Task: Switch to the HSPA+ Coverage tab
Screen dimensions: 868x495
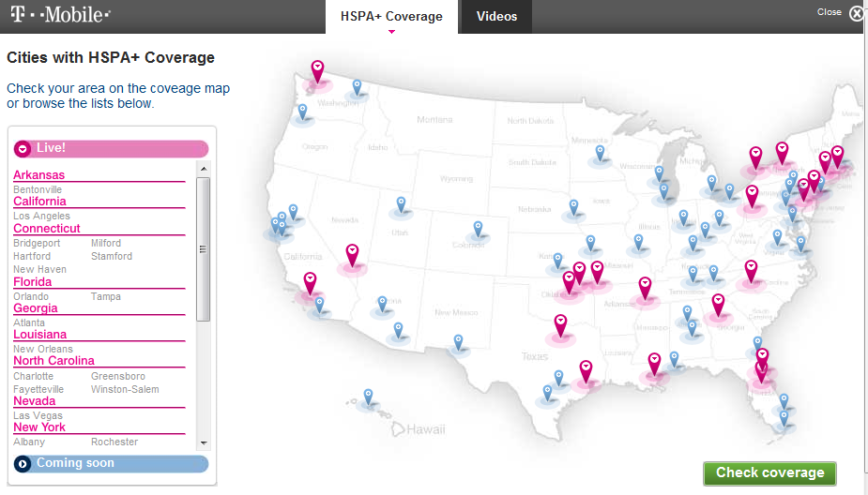Action: click(391, 17)
